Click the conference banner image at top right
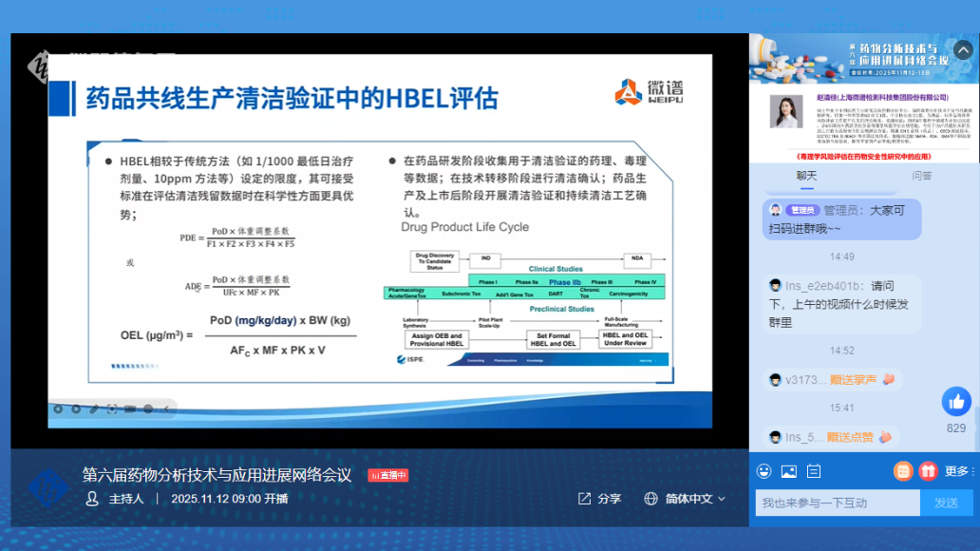This screenshot has width=980, height=551. coord(864,59)
